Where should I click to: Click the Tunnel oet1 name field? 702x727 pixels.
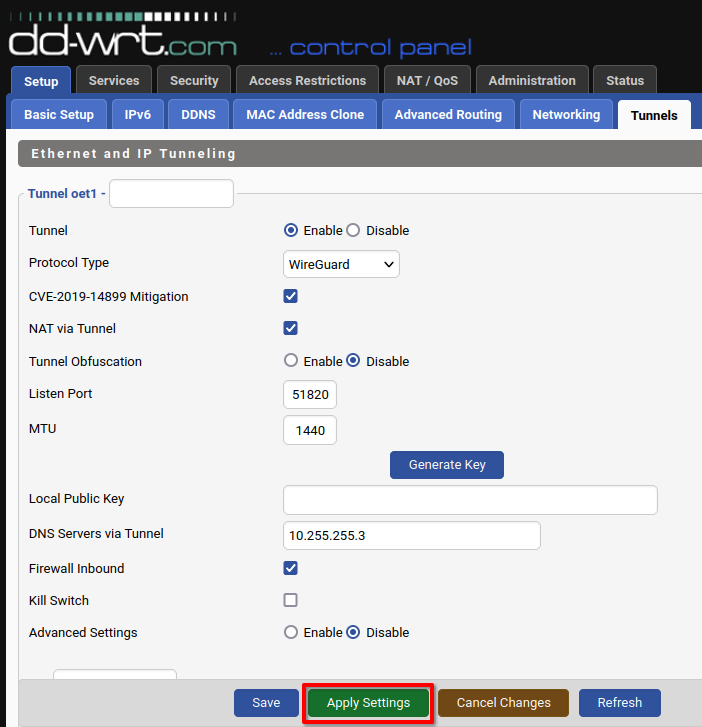click(171, 193)
